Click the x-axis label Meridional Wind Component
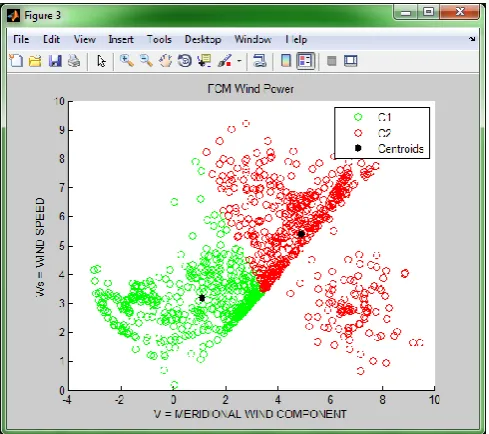Image resolution: width=489 pixels, height=434 pixels. pyautogui.click(x=250, y=414)
